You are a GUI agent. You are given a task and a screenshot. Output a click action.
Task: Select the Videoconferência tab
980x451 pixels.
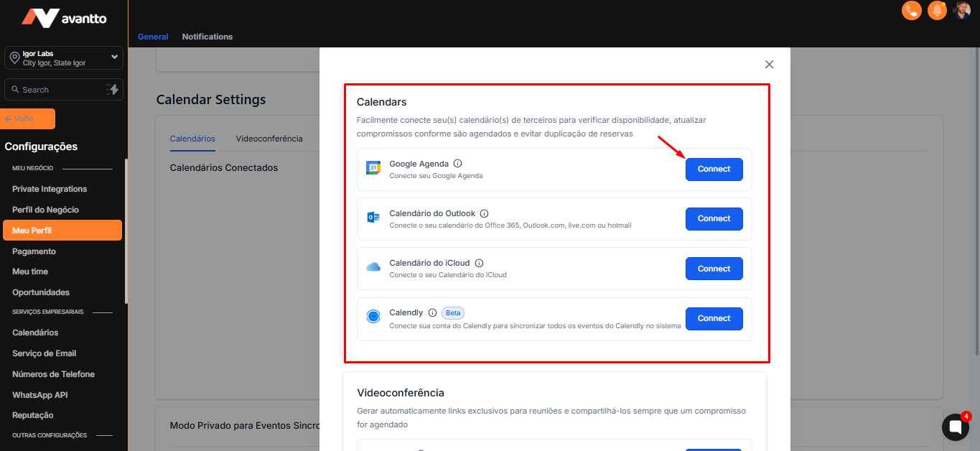(x=269, y=139)
